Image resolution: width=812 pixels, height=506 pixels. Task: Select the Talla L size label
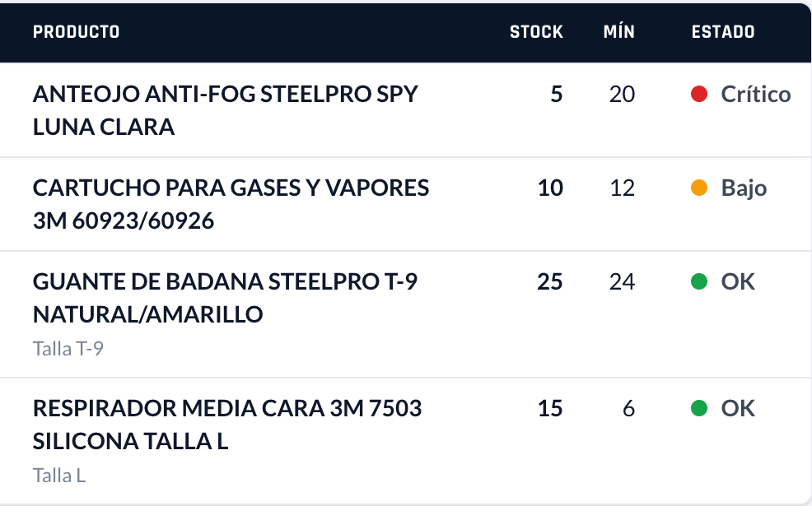coord(59,476)
